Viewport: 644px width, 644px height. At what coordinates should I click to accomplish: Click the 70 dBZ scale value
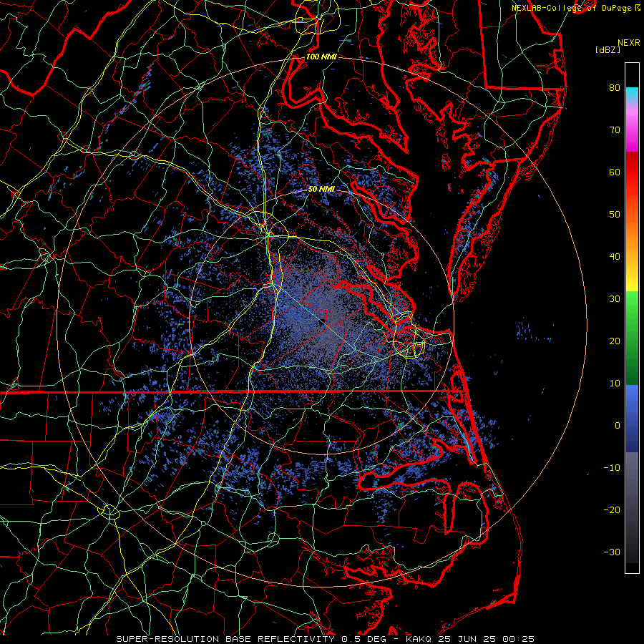(615, 130)
